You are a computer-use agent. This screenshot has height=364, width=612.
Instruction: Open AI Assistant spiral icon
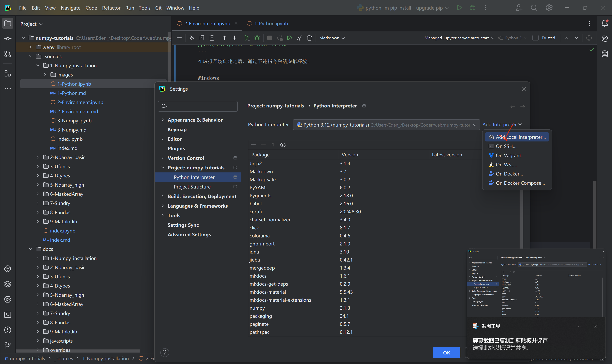point(605,38)
